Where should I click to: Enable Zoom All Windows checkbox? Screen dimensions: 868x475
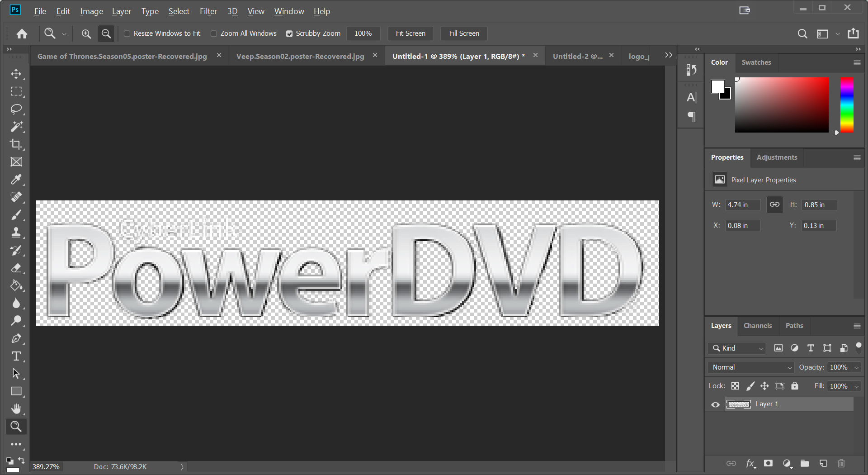pyautogui.click(x=214, y=33)
